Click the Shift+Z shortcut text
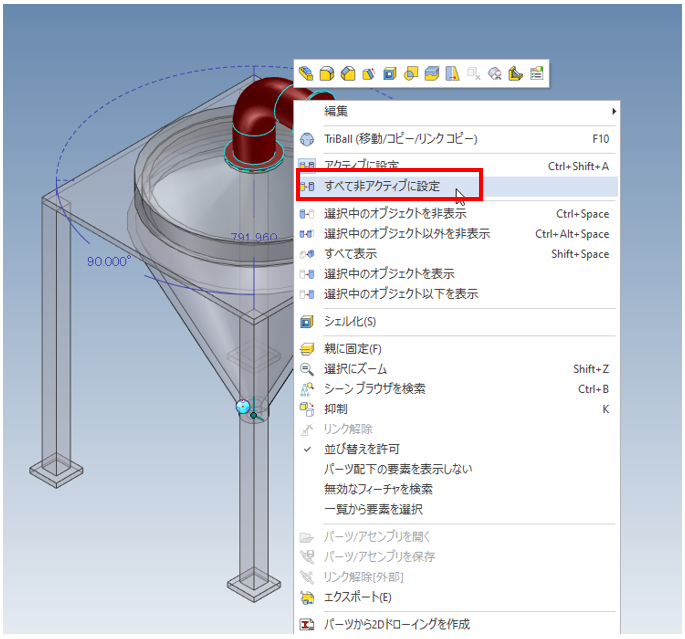This screenshot has width=685, height=639. coord(591,370)
